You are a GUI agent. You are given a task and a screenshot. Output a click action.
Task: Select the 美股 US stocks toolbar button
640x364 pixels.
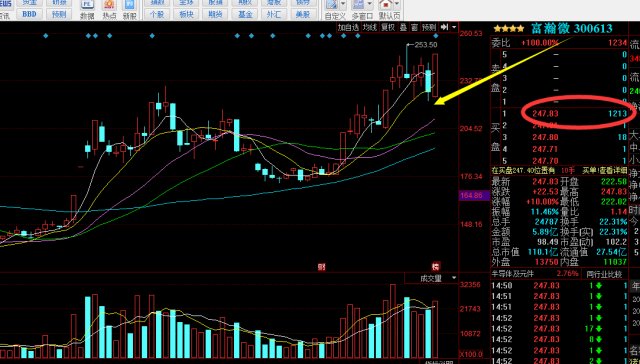click(x=303, y=14)
